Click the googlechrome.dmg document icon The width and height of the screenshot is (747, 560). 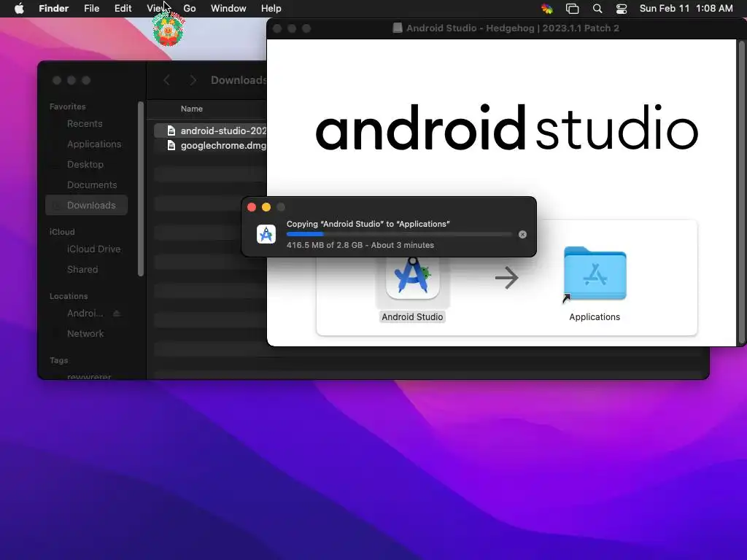pos(171,145)
